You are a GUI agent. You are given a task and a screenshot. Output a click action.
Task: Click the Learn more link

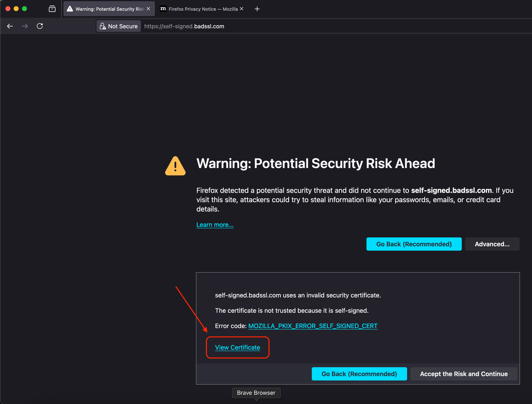(x=215, y=225)
